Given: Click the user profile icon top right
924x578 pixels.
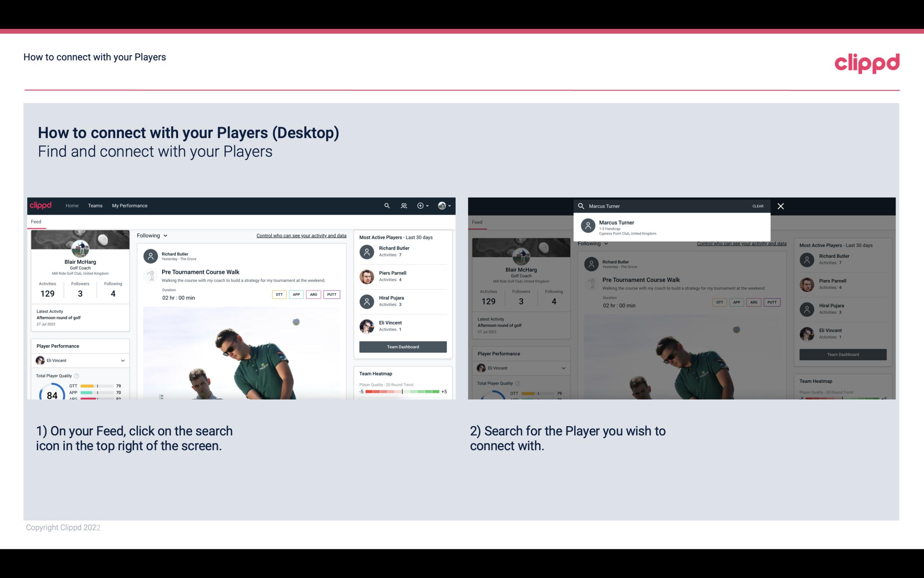Looking at the screenshot, I should 442,205.
